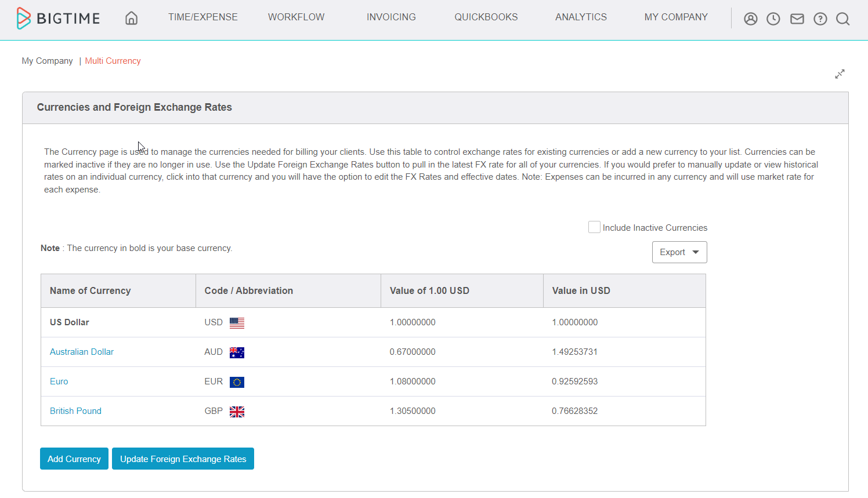
Task: Open the WORKFLOW menu
Action: [296, 17]
